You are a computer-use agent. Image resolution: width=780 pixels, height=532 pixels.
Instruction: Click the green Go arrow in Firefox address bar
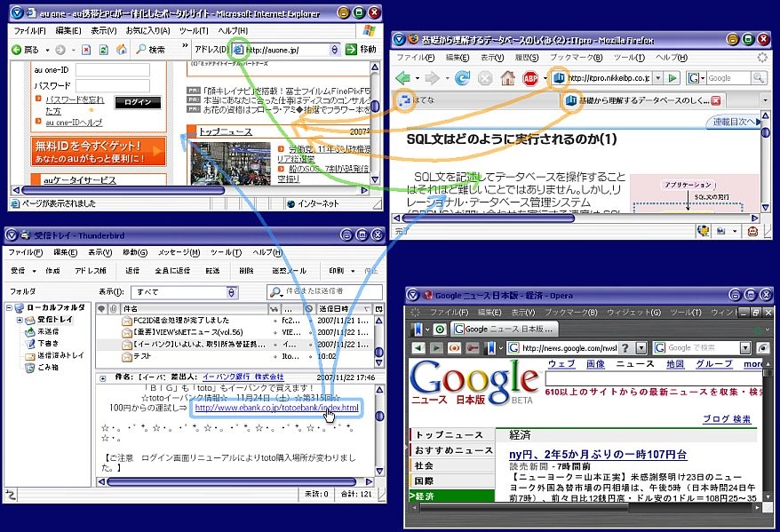point(673,78)
